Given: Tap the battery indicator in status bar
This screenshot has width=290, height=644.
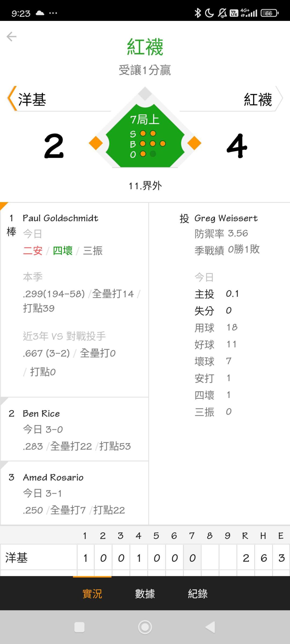Looking at the screenshot, I should [270, 13].
